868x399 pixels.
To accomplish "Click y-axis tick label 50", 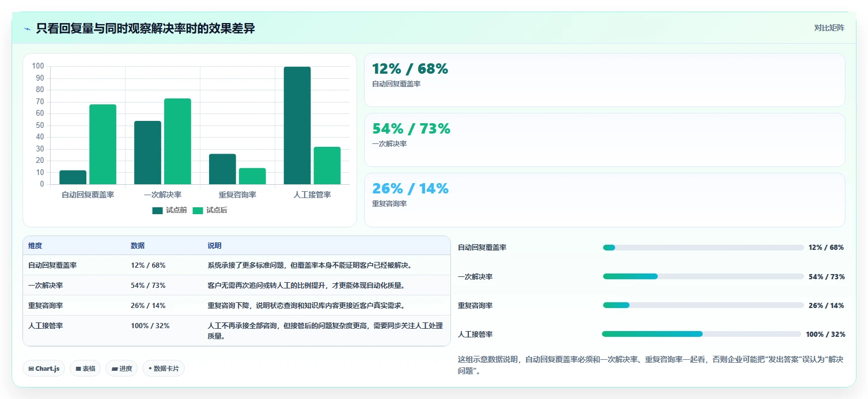I will [x=40, y=126].
